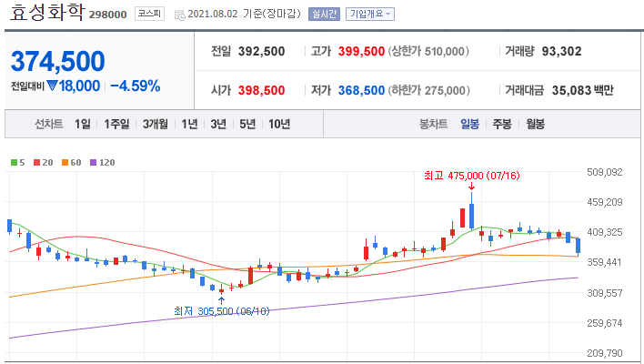Click the change rate -4.59%
This screenshot has height=364, width=644.
click(x=136, y=86)
